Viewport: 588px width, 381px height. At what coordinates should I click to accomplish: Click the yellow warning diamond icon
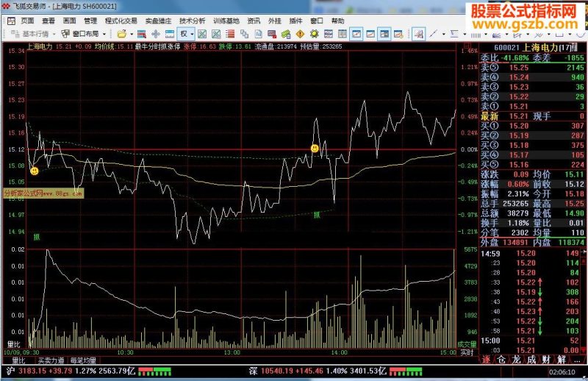tap(300, 34)
